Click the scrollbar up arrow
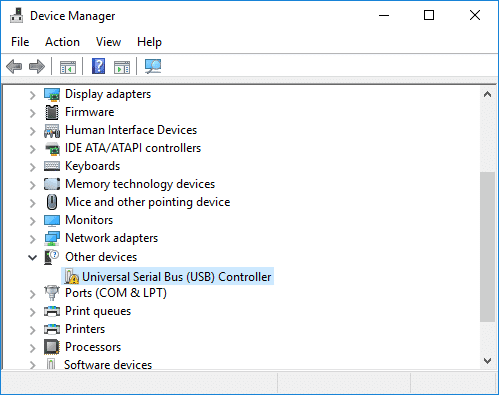The height and width of the screenshot is (395, 499). (487, 94)
